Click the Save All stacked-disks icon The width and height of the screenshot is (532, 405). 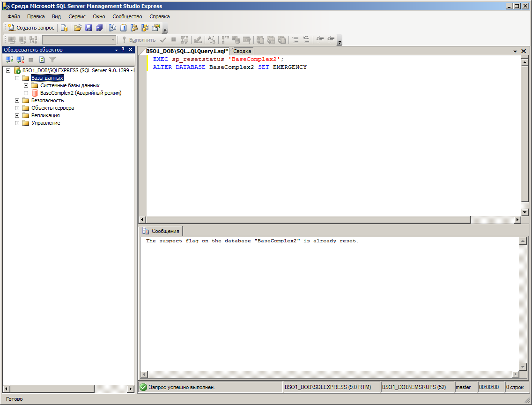pyautogui.click(x=99, y=28)
